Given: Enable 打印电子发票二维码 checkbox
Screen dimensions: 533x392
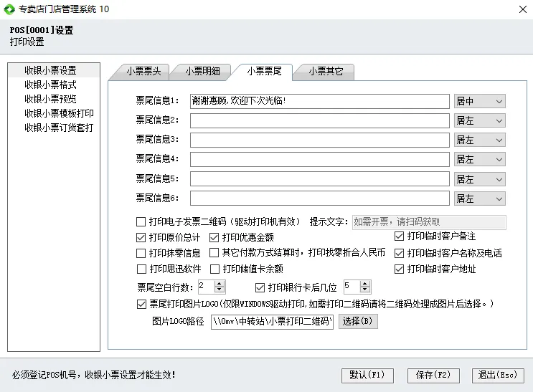Looking at the screenshot, I should (x=141, y=222).
